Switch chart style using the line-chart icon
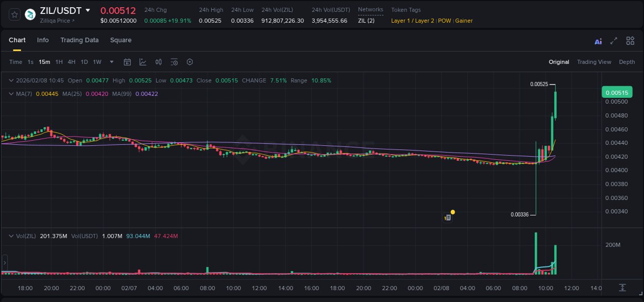 click(x=143, y=62)
